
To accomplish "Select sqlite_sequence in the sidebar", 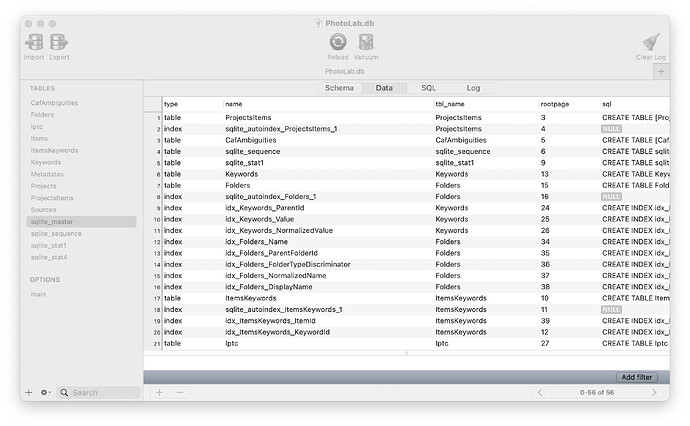I will 56,234.
